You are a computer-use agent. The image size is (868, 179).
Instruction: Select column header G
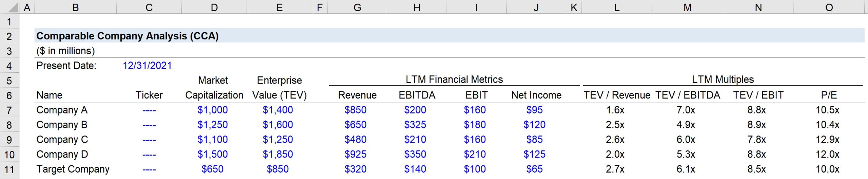click(357, 7)
